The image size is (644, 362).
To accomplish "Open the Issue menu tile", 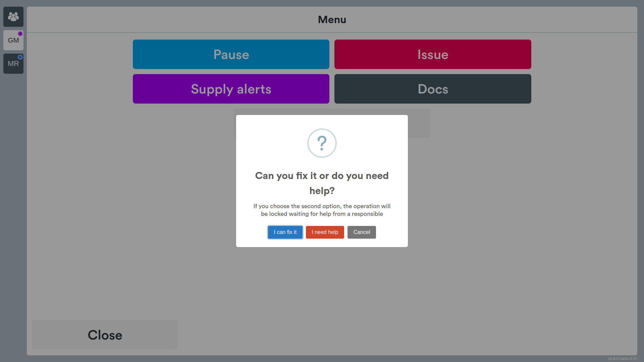I will 433,54.
